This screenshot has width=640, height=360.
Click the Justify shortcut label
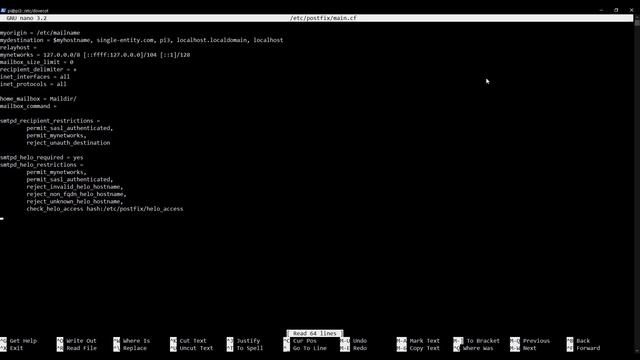pyautogui.click(x=248, y=341)
